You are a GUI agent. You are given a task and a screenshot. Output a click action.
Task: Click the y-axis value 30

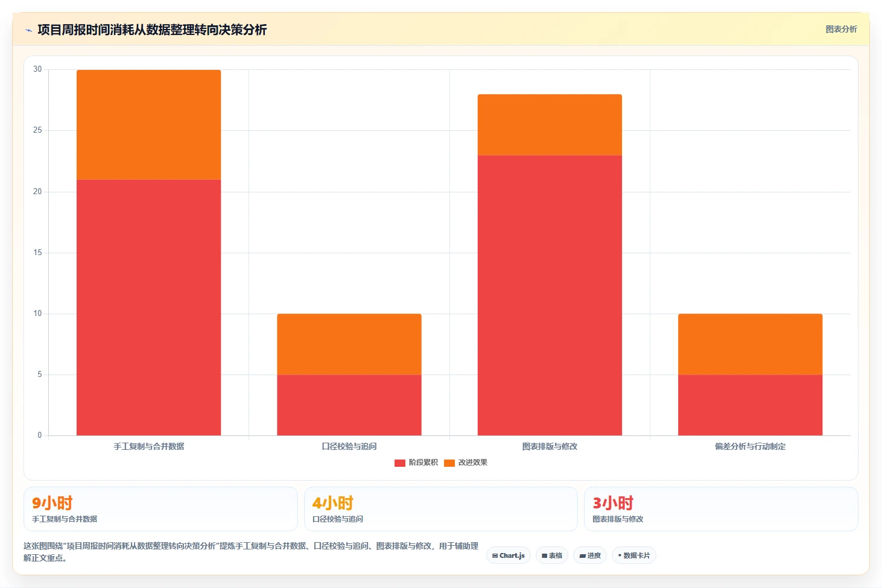point(37,69)
